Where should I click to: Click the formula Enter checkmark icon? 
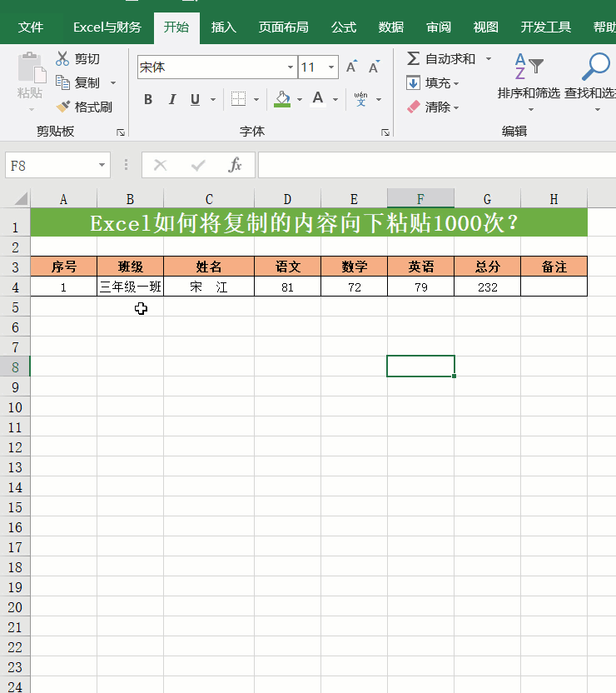click(x=198, y=165)
